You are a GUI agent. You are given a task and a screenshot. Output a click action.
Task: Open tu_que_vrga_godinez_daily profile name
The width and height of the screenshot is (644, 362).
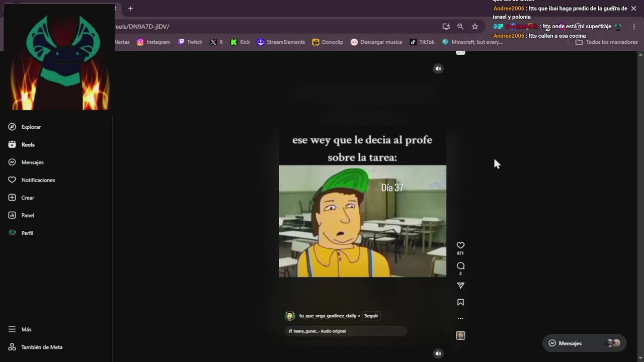pos(328,316)
